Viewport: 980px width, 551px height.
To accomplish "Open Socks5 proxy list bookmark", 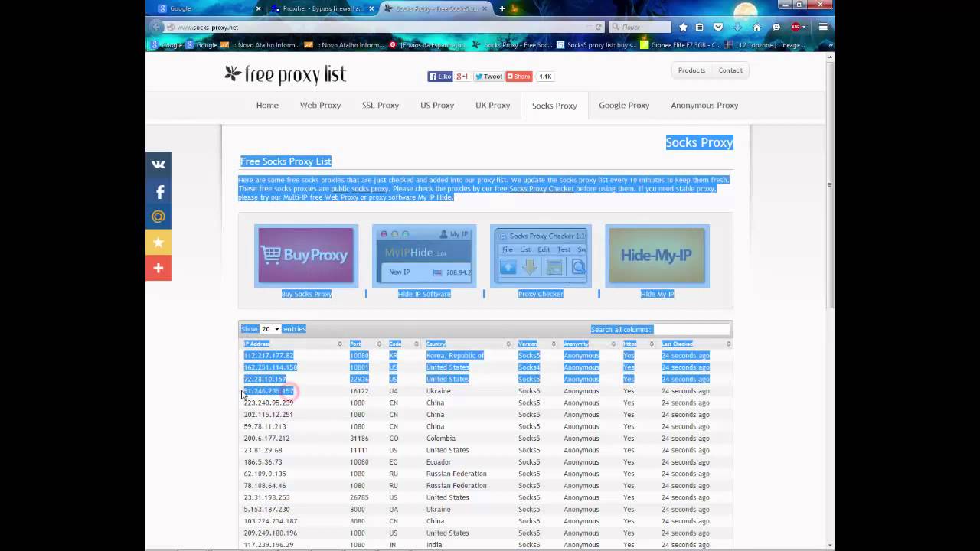I will click(596, 45).
